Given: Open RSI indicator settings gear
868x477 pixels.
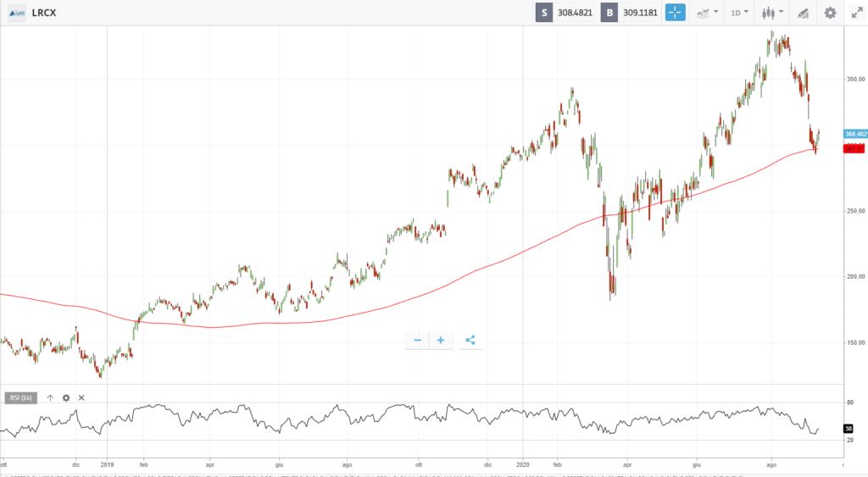Looking at the screenshot, I should click(x=65, y=397).
